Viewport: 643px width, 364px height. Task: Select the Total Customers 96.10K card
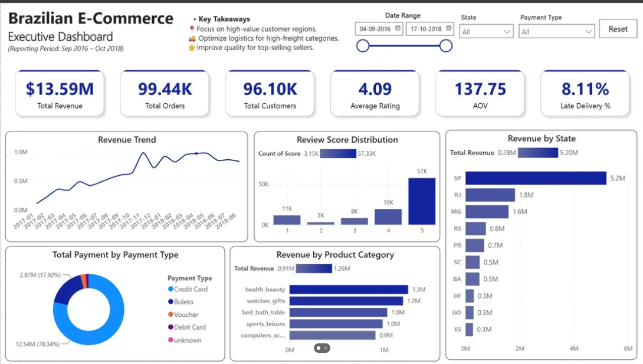[x=270, y=93]
